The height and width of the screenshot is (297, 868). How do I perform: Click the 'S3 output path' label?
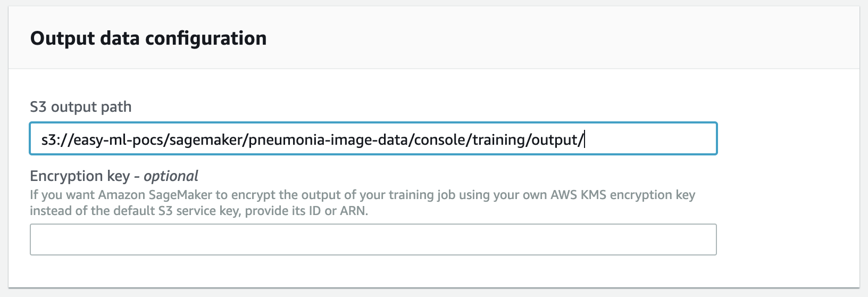pyautogui.click(x=80, y=106)
